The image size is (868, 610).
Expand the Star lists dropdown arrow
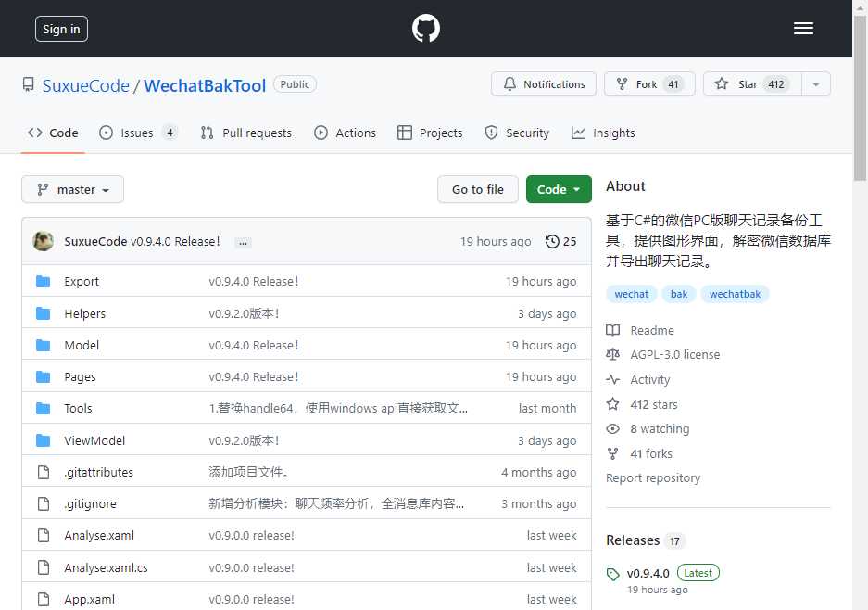(816, 84)
